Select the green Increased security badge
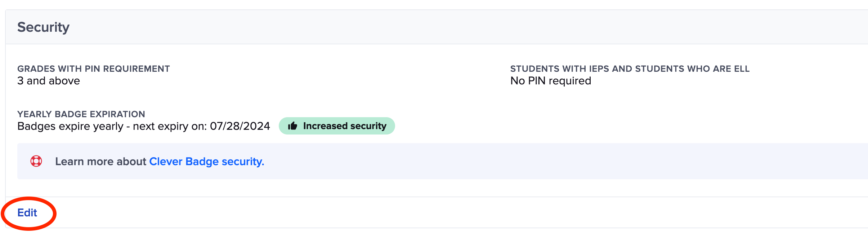Image resolution: width=868 pixels, height=238 pixels. (x=337, y=126)
